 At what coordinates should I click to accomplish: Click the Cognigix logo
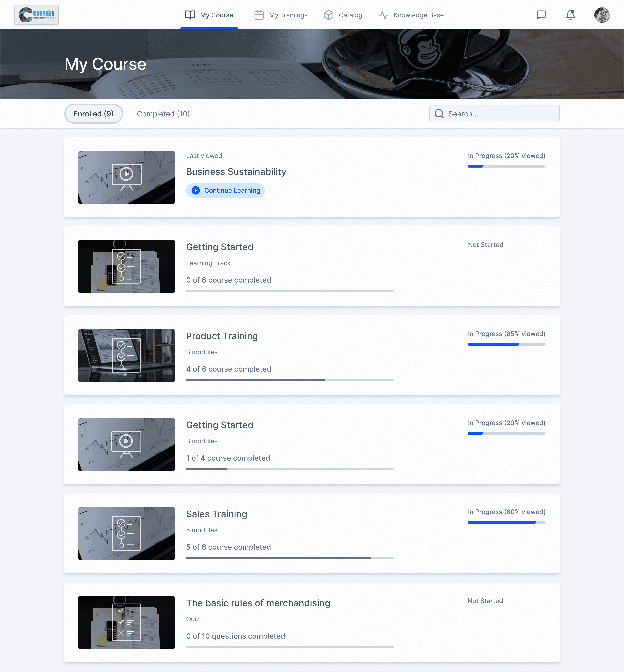(x=36, y=15)
